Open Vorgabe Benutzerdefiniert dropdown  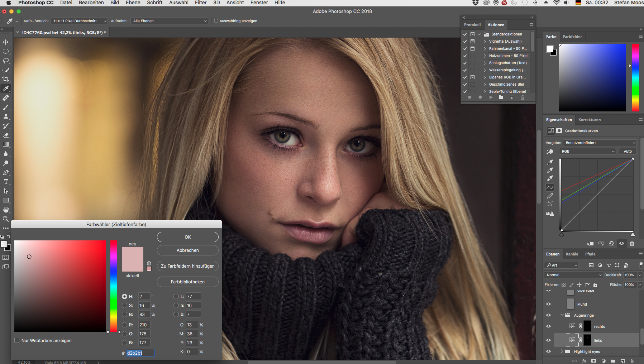point(600,143)
